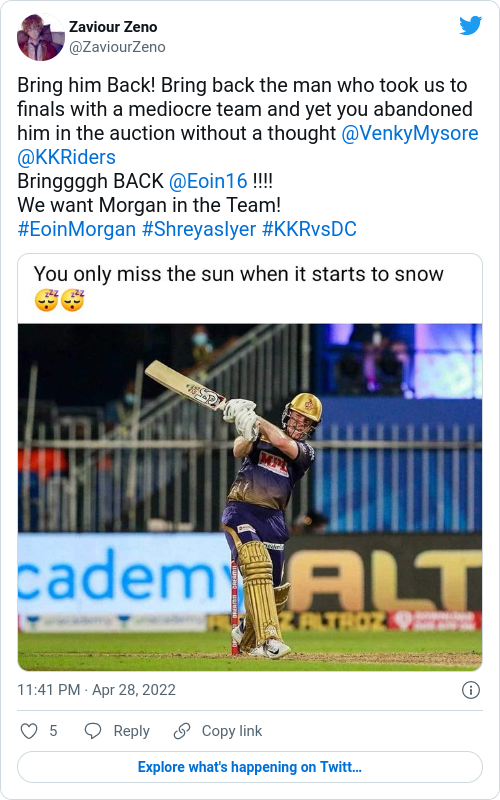500x800 pixels.
Task: Click Explore what's happening on Twitter
Action: [250, 767]
